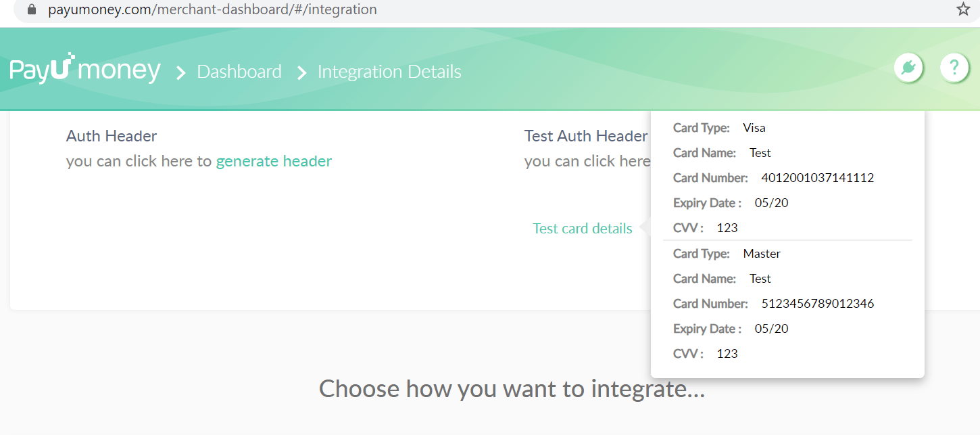This screenshot has width=980, height=435.
Task: Open the help question mark icon
Action: [954, 68]
